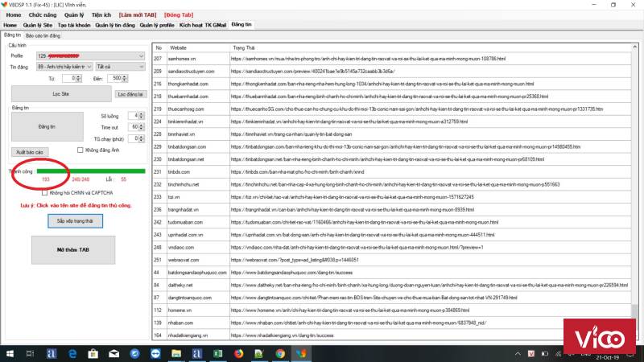This screenshot has height=362, width=644.
Task: Toggle 'Không đăng Ảnh' checkbox
Action: pyautogui.click(x=80, y=150)
